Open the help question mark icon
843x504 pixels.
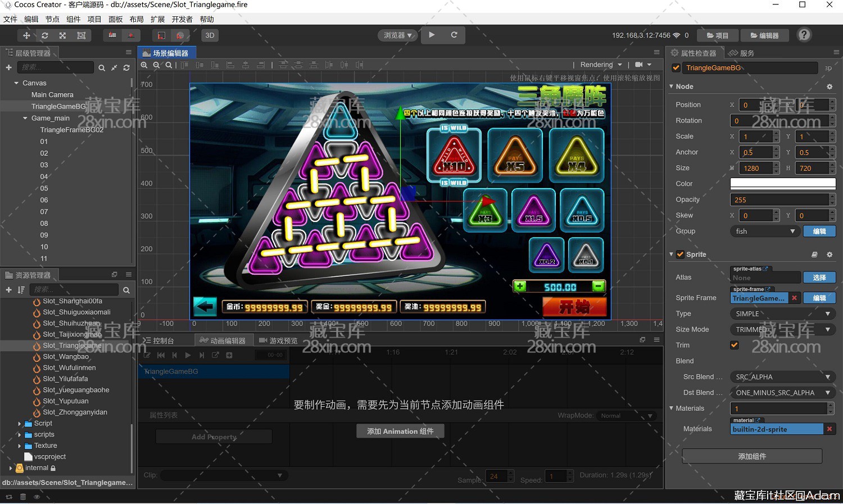[804, 35]
